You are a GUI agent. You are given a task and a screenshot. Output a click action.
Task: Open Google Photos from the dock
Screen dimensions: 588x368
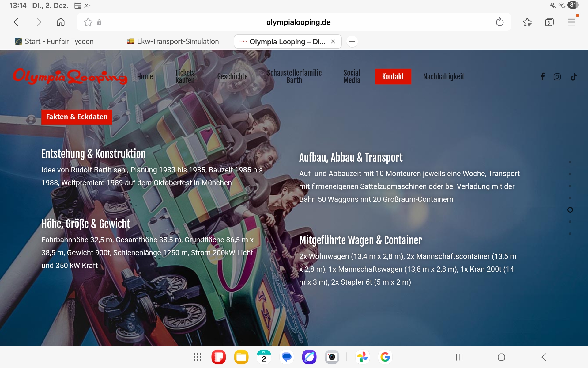363,357
